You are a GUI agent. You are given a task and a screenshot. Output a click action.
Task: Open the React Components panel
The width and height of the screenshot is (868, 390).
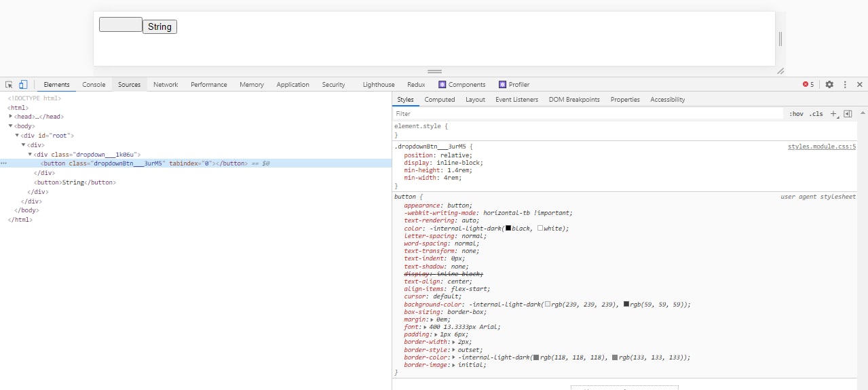click(461, 85)
